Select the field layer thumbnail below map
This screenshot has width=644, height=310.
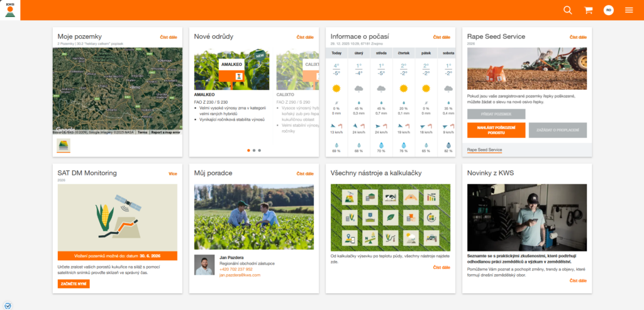[x=64, y=146]
